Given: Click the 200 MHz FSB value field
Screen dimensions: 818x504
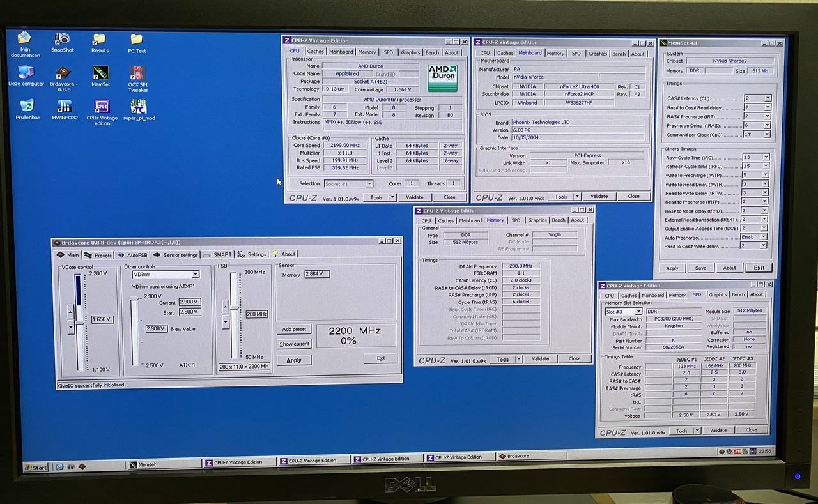Looking at the screenshot, I should [257, 314].
